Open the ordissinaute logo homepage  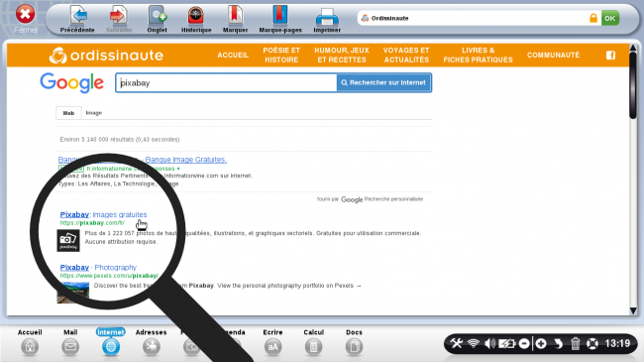[106, 56]
